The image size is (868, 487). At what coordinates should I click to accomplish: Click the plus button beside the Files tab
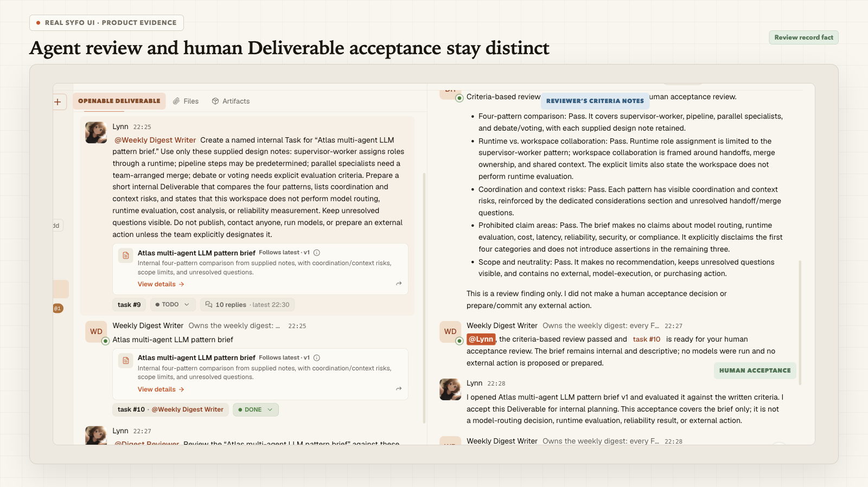point(58,102)
